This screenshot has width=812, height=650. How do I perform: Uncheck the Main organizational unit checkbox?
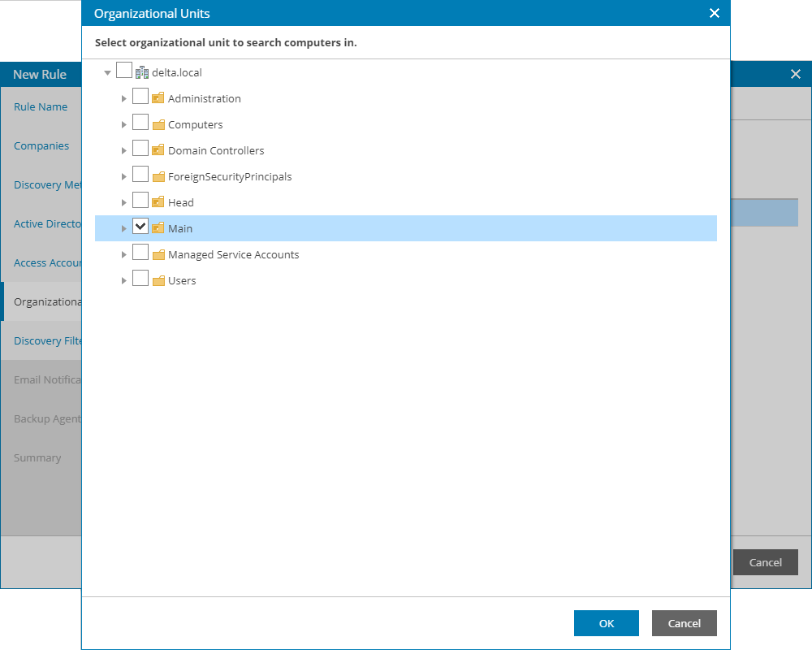pyautogui.click(x=140, y=227)
